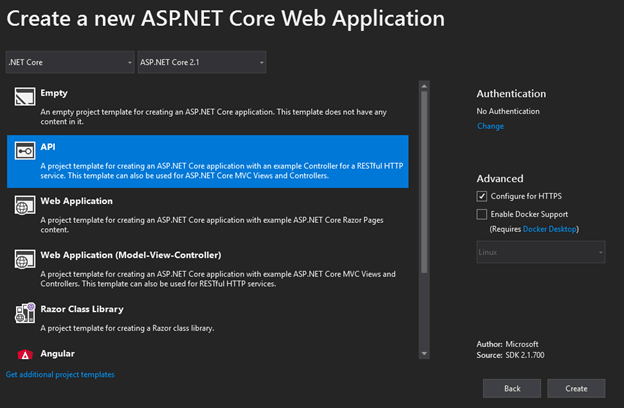Select the Empty project template title
Screen dimensions: 624x408
coord(54,93)
